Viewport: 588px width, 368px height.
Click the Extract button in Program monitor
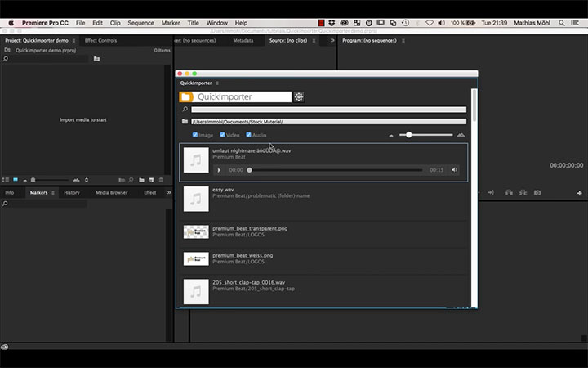coord(523,192)
